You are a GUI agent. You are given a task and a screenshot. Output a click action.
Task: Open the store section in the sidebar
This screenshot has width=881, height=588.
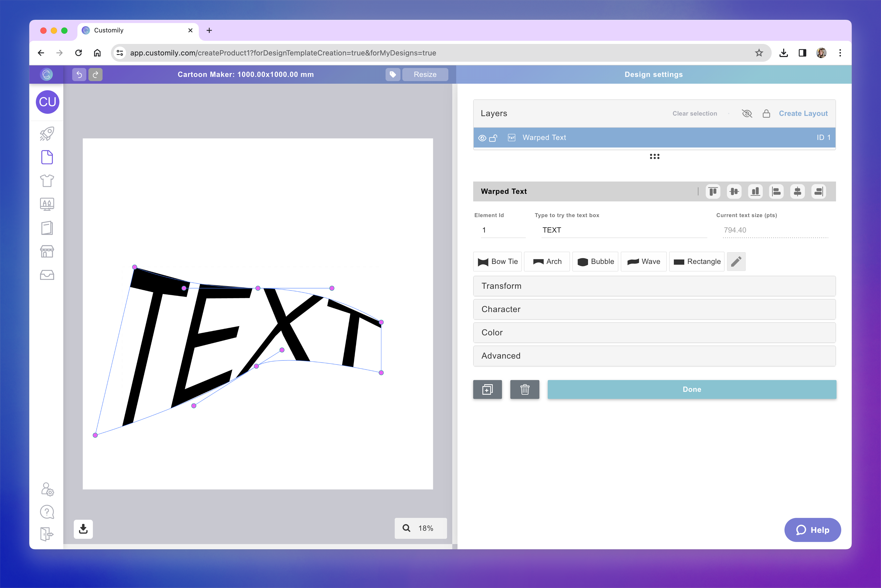click(47, 251)
